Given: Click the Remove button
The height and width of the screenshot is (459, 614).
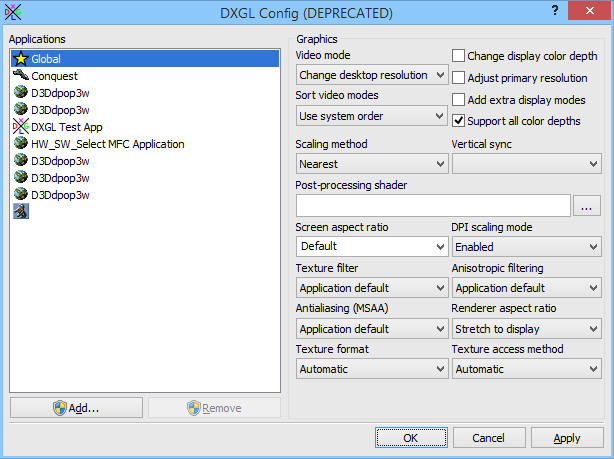Looking at the screenshot, I should (214, 408).
